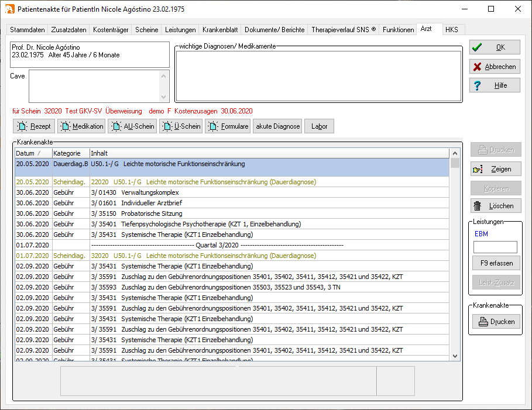Click the greyed Leist.Zusatz button

tap(496, 282)
